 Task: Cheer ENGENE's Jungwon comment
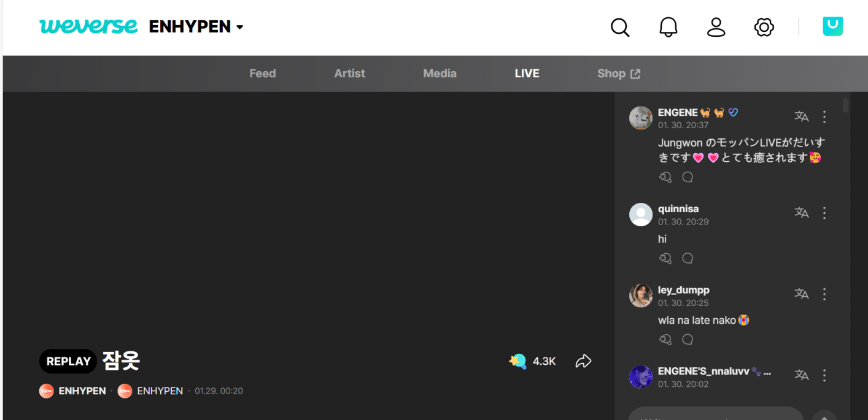click(665, 177)
